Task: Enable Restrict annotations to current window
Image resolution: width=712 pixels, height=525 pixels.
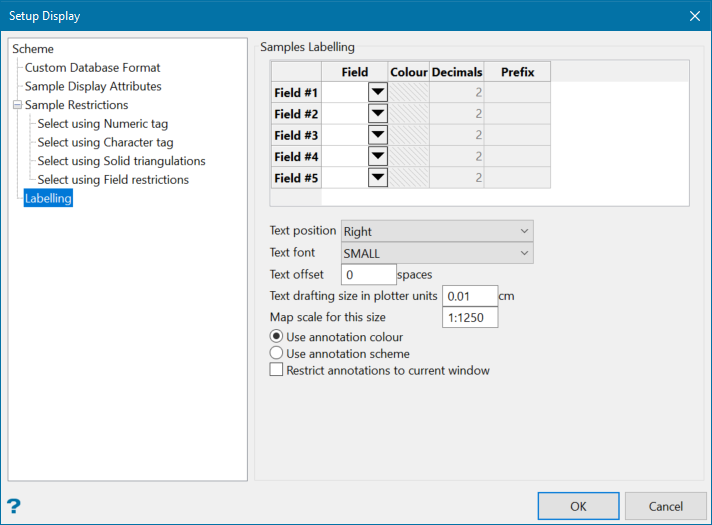Action: [277, 370]
